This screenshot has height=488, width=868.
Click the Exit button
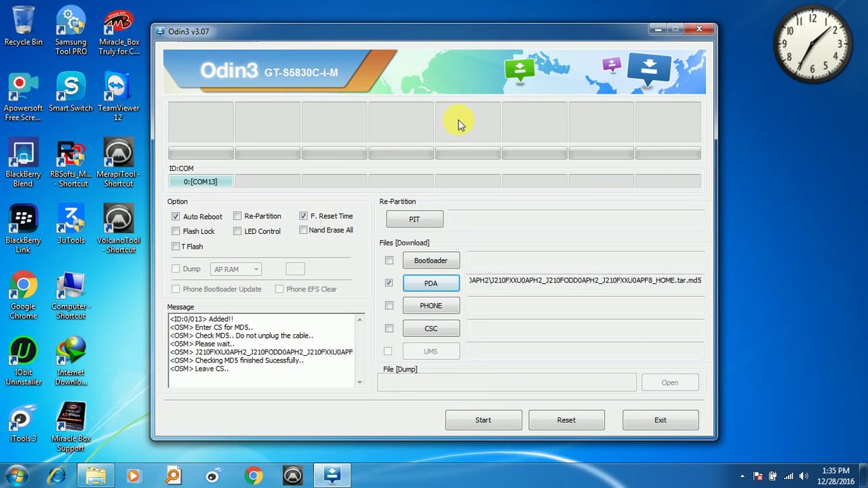click(660, 420)
